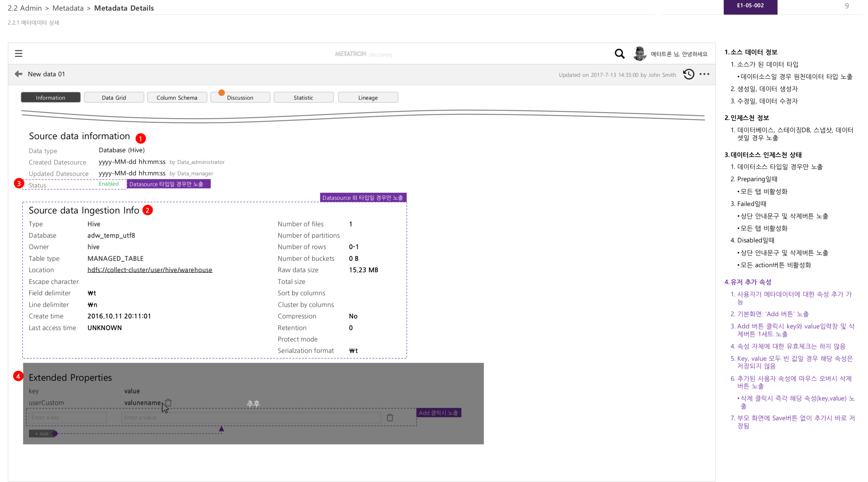The image size is (868, 482).
Task: Click trash icon beside Enter a value field
Action: [390, 418]
